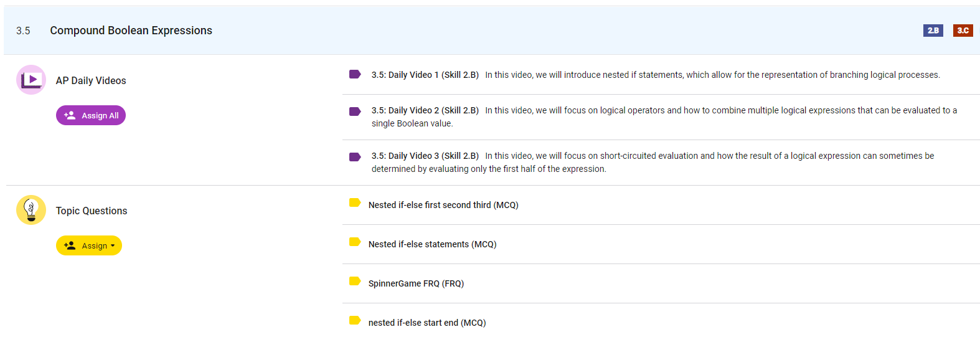Open 3.5: Daily Video 1 (Skill 2.B)
Image resolution: width=980 pixels, height=342 pixels.
pyautogui.click(x=425, y=75)
